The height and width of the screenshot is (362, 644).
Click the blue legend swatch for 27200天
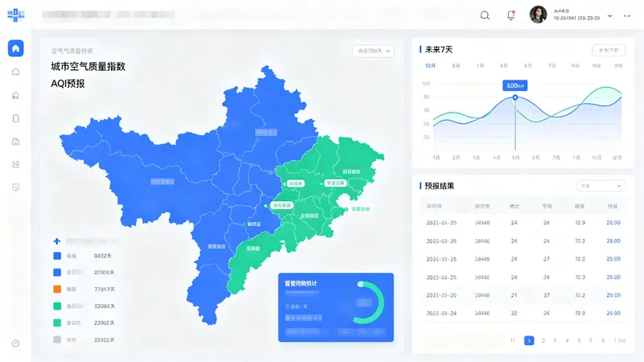tap(57, 272)
